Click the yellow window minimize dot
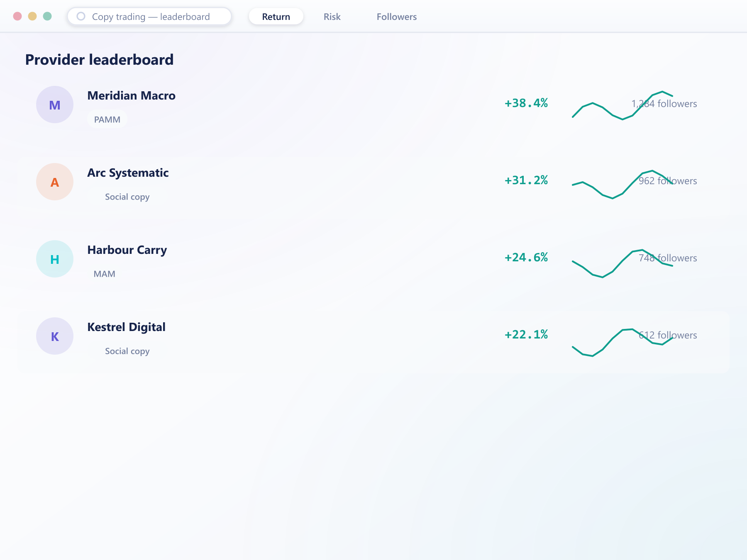This screenshot has height=560, width=747. (x=32, y=16)
